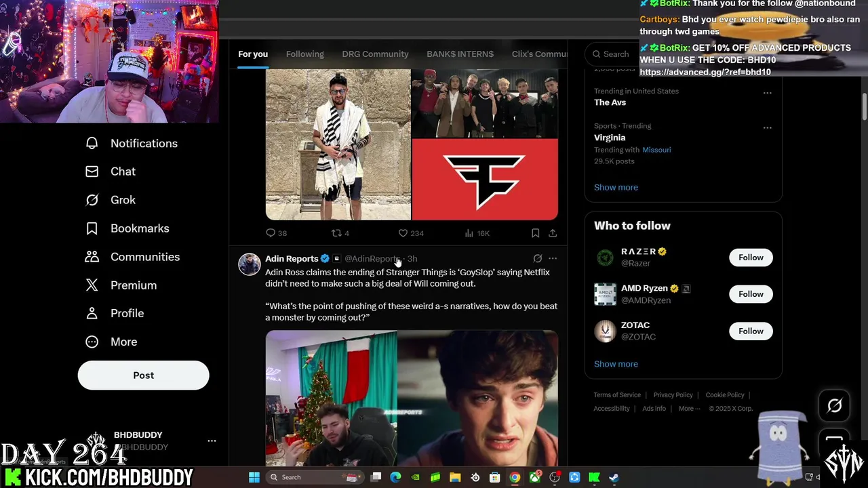Open the Cookie Policy link
The width and height of the screenshot is (868, 488).
pos(725,395)
